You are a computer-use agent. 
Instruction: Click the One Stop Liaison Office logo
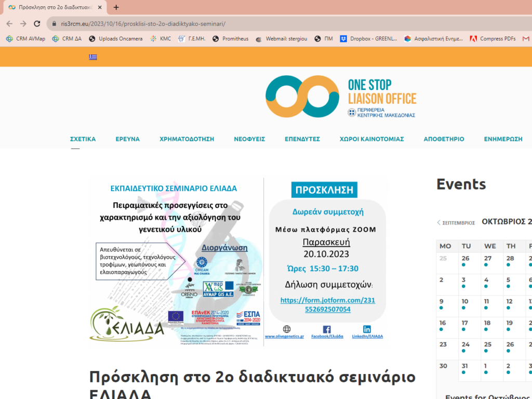coord(341,97)
